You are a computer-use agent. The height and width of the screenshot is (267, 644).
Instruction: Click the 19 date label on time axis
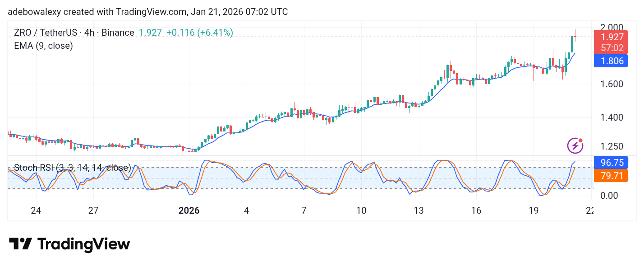(534, 211)
